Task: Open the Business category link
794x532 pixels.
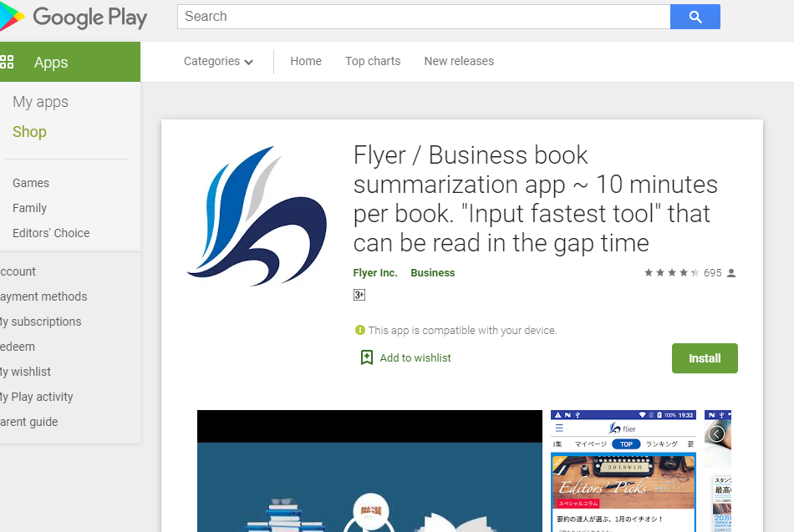Action: 433,273
